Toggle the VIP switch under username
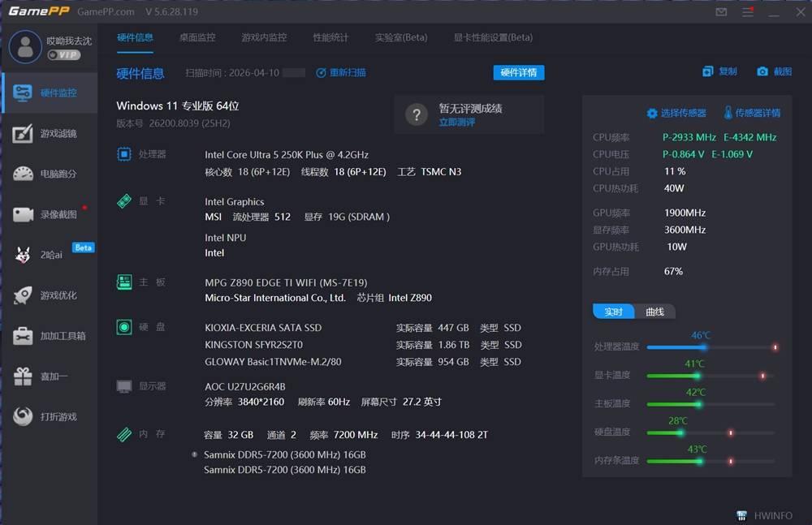The width and height of the screenshot is (812, 525). 63,55
